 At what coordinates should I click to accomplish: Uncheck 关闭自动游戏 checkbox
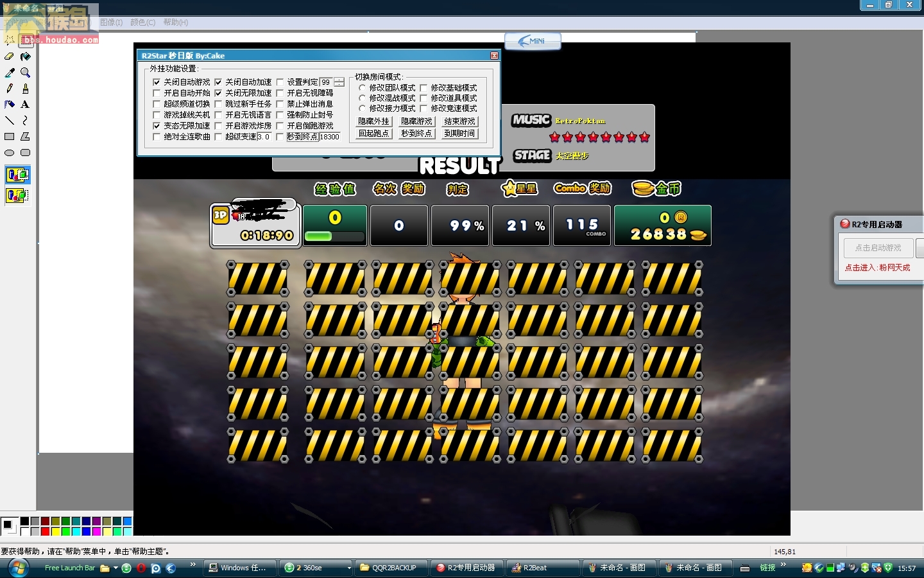pos(157,82)
